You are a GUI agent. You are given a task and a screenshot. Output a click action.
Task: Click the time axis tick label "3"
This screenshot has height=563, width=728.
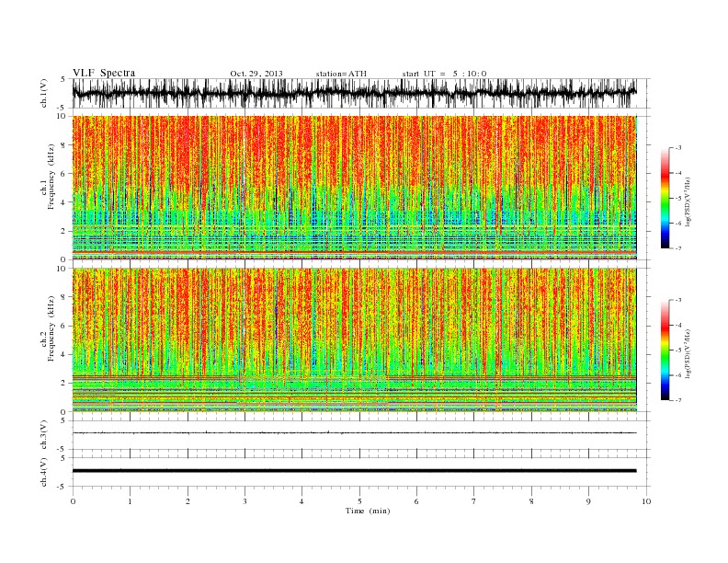coord(245,501)
